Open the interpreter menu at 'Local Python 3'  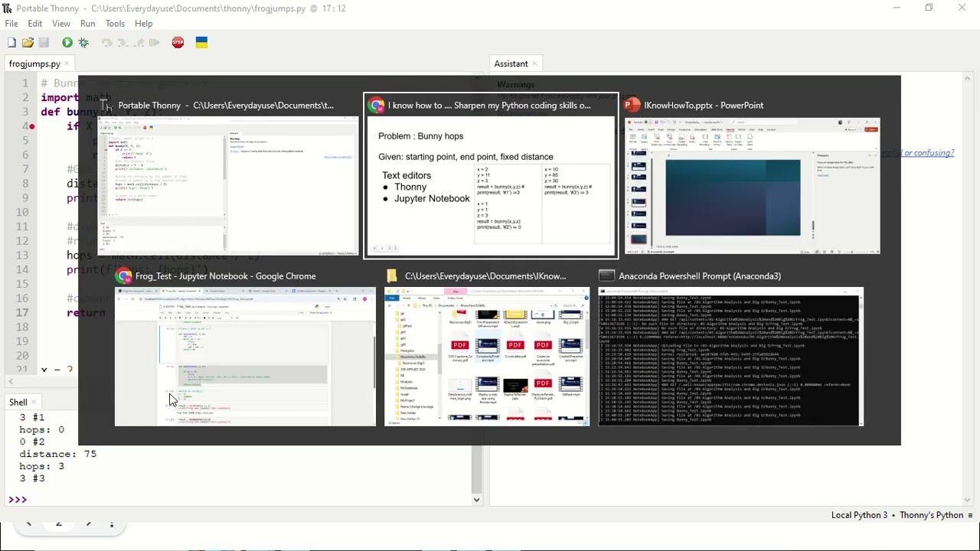[902, 515]
